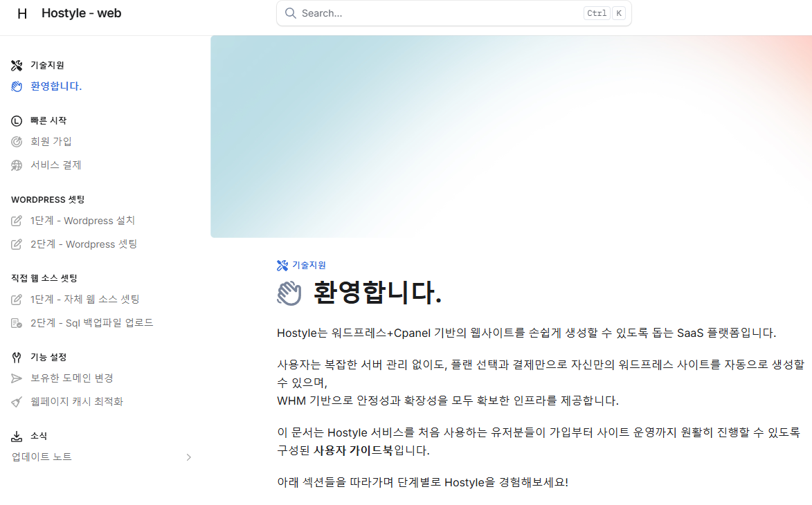
Task: Expand 업데이트 노트 with chevron arrow
Action: (x=188, y=457)
